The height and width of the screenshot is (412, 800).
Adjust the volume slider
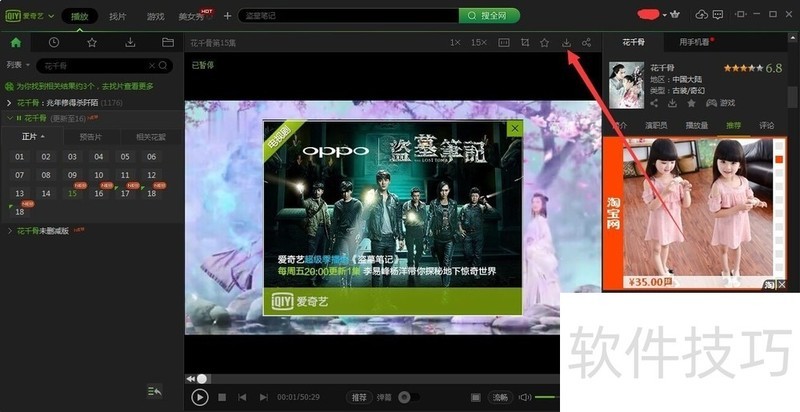(x=547, y=397)
